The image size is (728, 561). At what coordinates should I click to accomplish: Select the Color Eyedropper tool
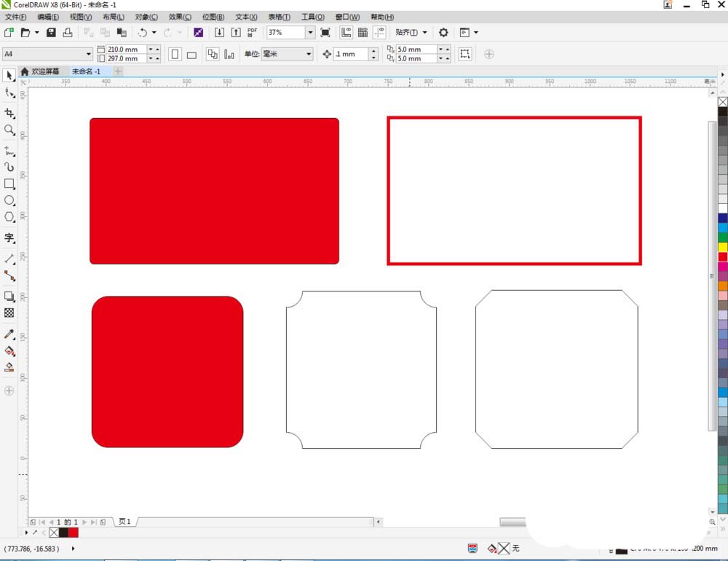9,334
